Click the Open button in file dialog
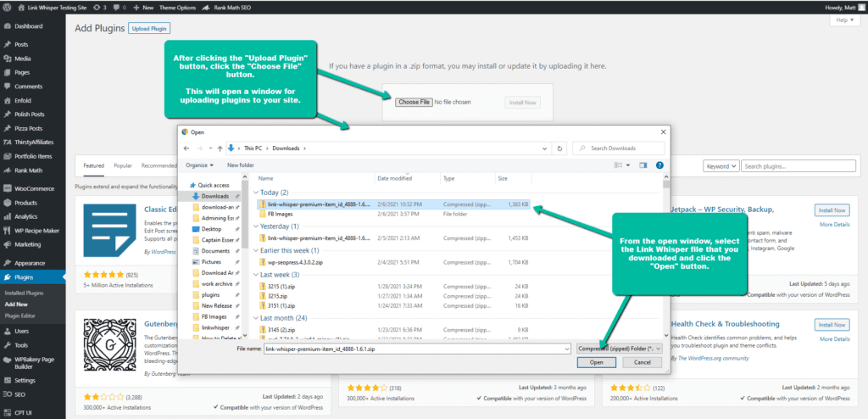 pos(597,362)
